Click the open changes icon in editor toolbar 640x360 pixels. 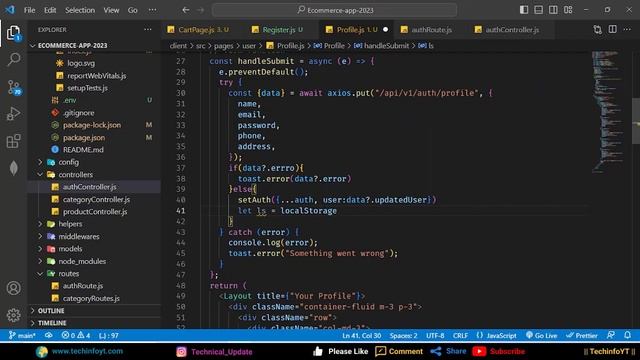[x=598, y=29]
